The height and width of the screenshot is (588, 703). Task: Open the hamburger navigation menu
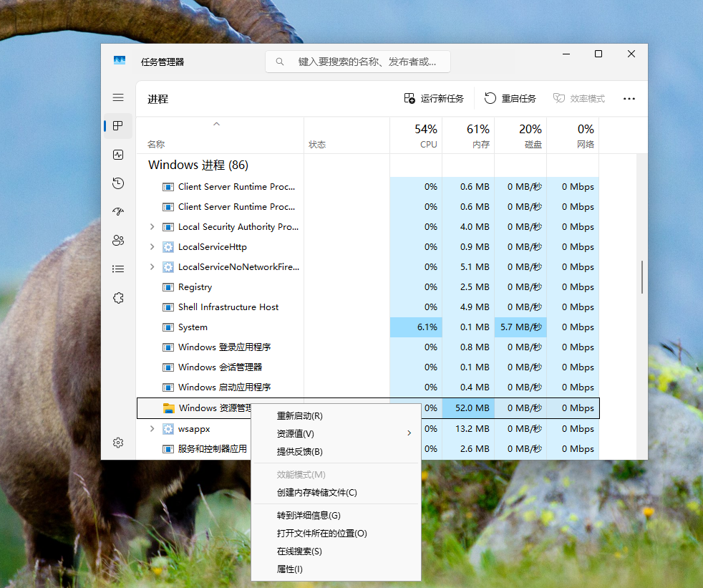[x=118, y=98]
